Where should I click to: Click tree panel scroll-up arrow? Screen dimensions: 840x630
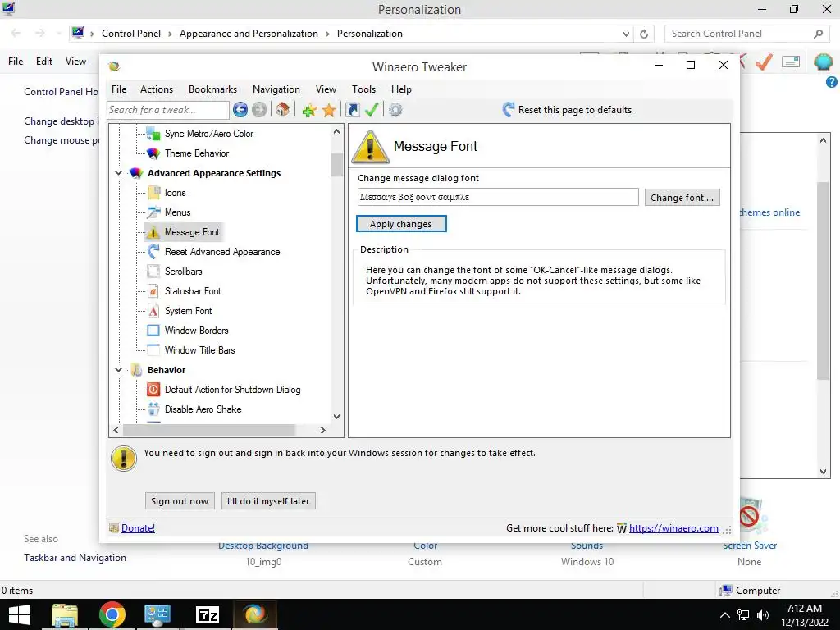click(x=336, y=131)
